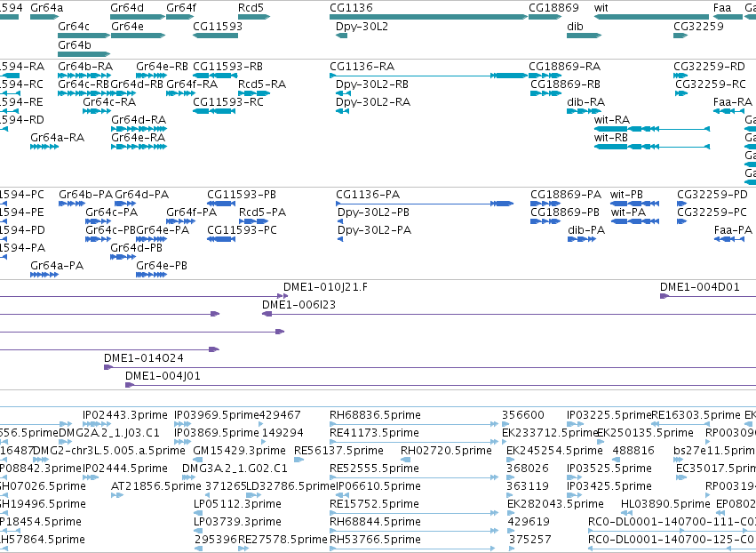Select BAC clone DME1-004D01 label
This screenshot has width=756, height=553.
pos(700,287)
